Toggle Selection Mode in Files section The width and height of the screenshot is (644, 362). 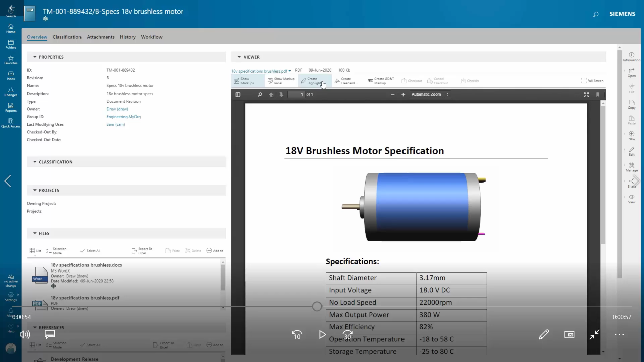coord(56,251)
